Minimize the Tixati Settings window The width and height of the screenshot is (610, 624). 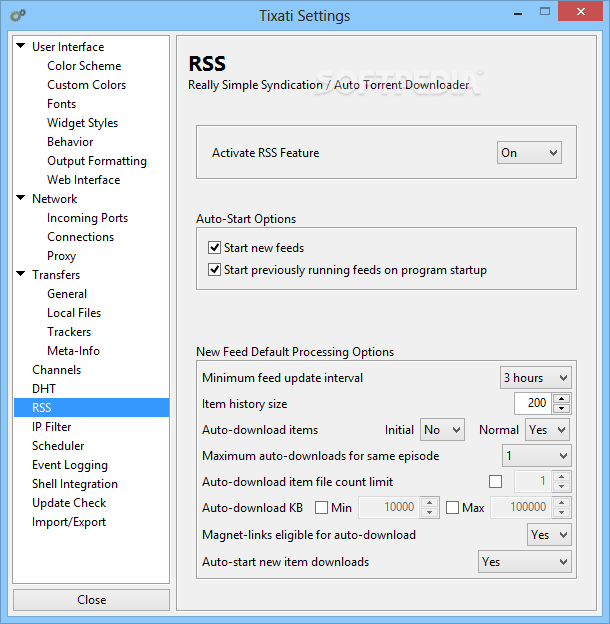click(518, 13)
